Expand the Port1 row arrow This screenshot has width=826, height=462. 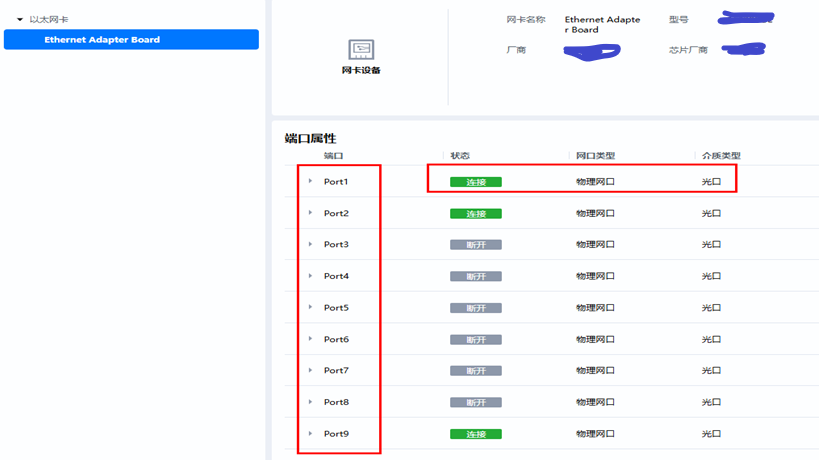tap(311, 182)
